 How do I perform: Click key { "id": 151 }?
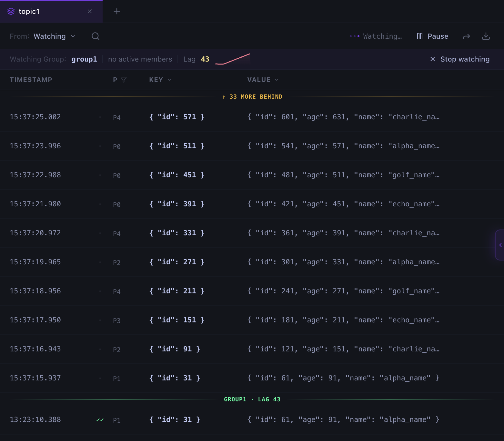point(177,320)
